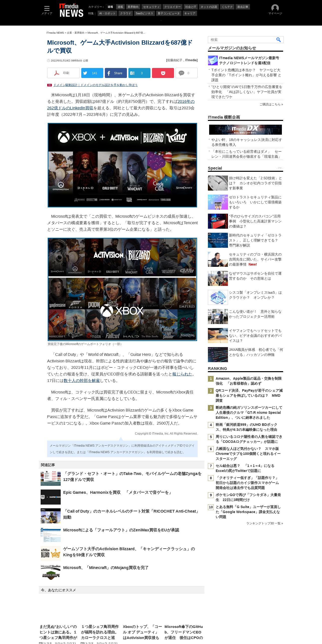322x644 pixels.
Task: Open JAXA職員 hackathon thumbnail
Action: (x=218, y=355)
